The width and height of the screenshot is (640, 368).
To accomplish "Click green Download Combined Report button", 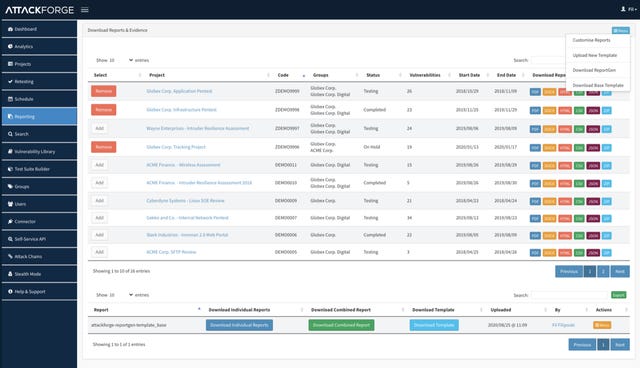I will [x=341, y=325].
